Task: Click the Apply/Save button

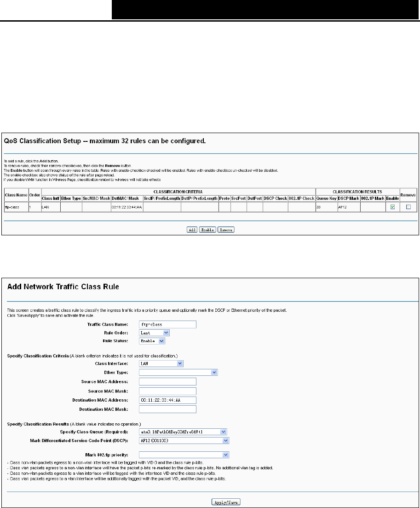Action: click(226, 502)
